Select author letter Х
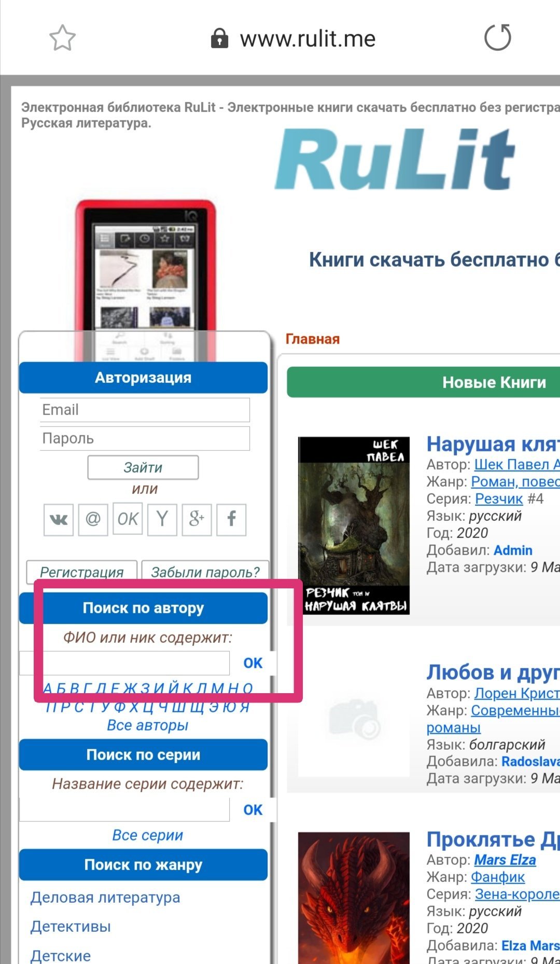560x964 pixels. coord(134,707)
